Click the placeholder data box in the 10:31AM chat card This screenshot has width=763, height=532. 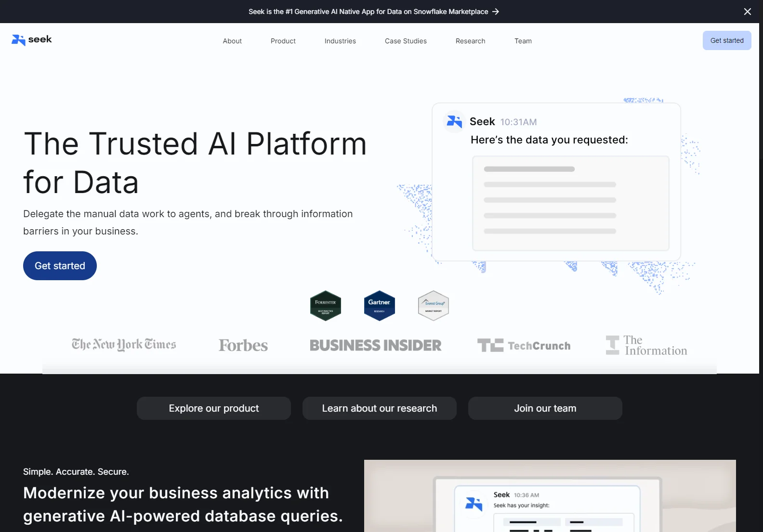571,203
